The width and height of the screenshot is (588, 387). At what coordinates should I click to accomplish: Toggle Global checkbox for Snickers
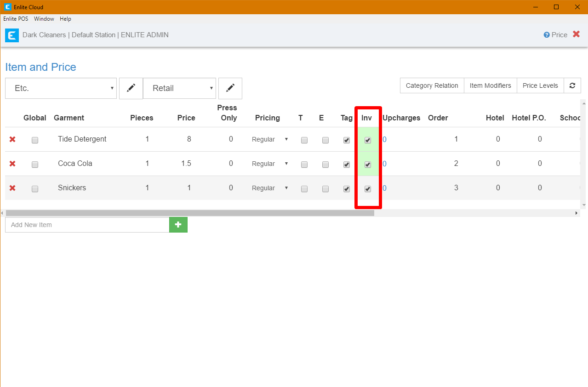point(35,189)
